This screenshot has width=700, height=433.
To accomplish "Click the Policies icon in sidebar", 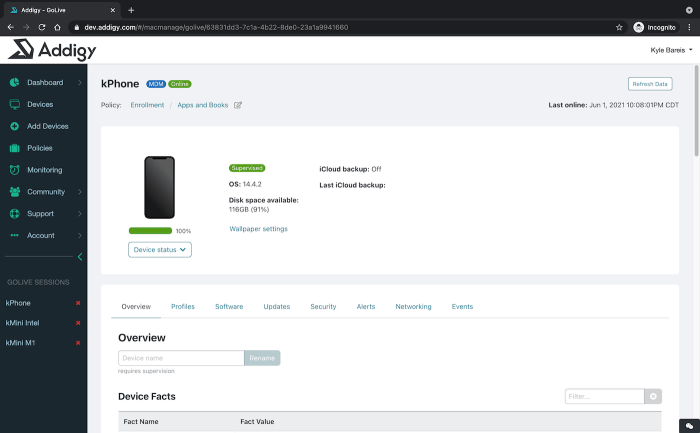I will coord(14,148).
